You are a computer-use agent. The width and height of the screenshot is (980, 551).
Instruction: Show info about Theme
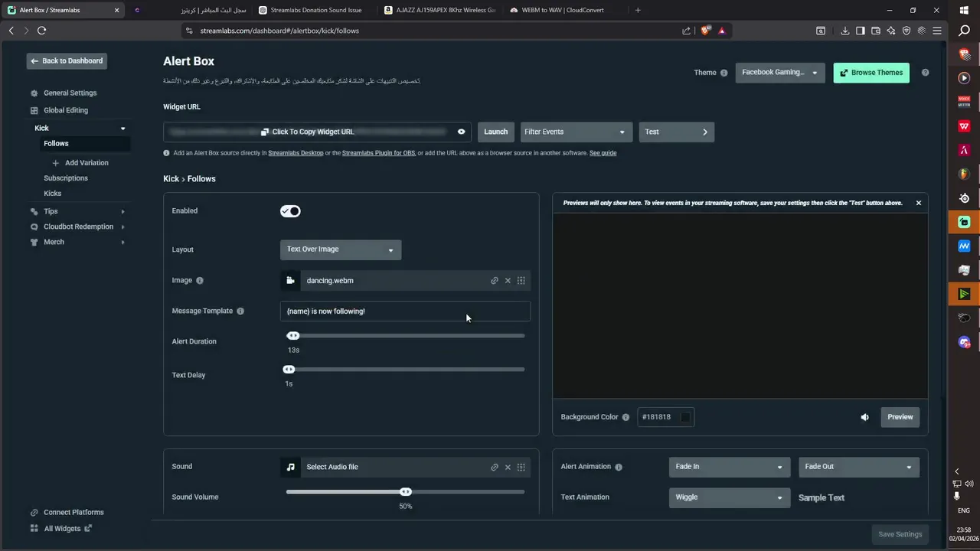pos(724,73)
